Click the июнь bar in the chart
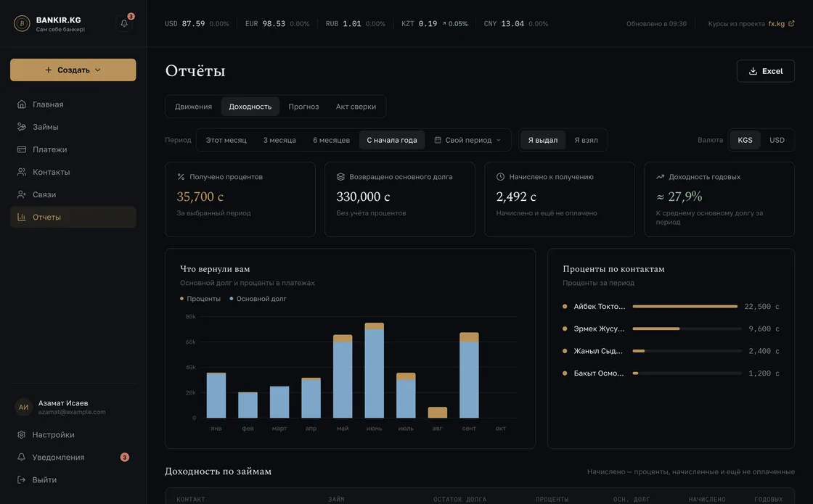Screen dimensions: 813x504 coord(375,371)
